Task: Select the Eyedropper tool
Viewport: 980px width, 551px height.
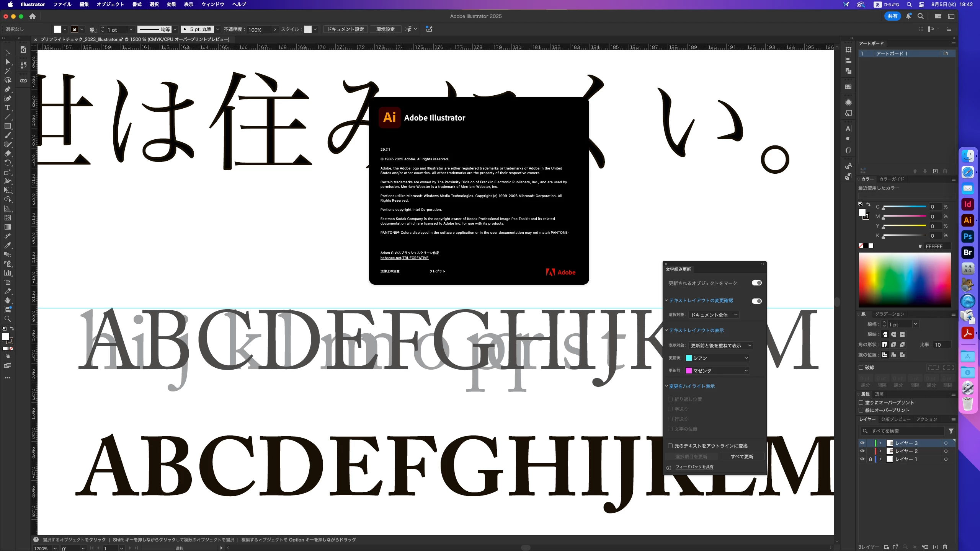Action: tap(7, 245)
